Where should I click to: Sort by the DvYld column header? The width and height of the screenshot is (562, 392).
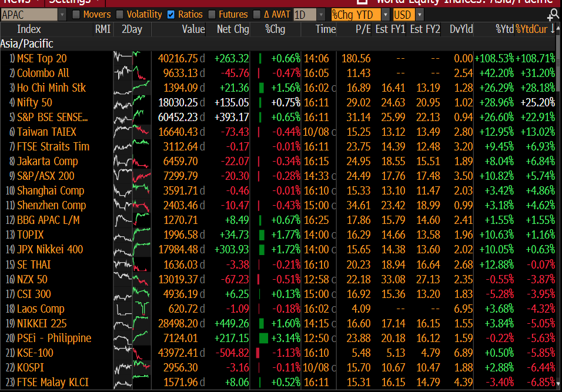pyautogui.click(x=461, y=29)
